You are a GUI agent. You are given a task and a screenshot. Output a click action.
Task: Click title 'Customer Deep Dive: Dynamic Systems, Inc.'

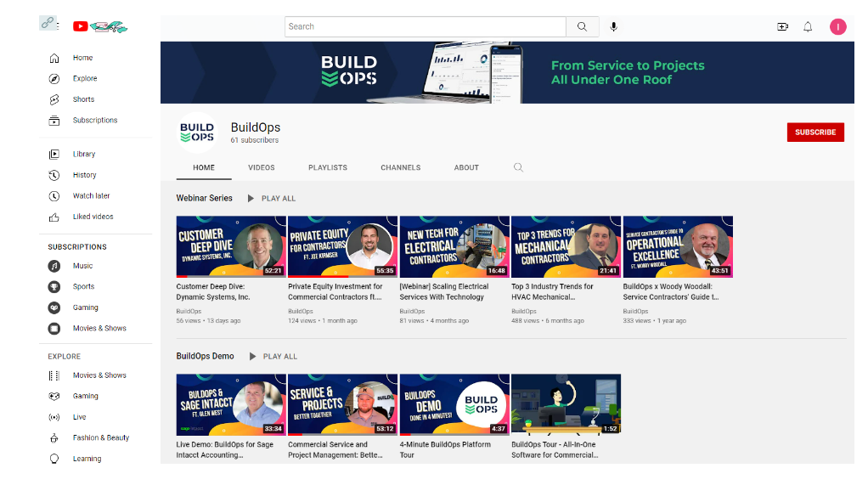pos(213,292)
